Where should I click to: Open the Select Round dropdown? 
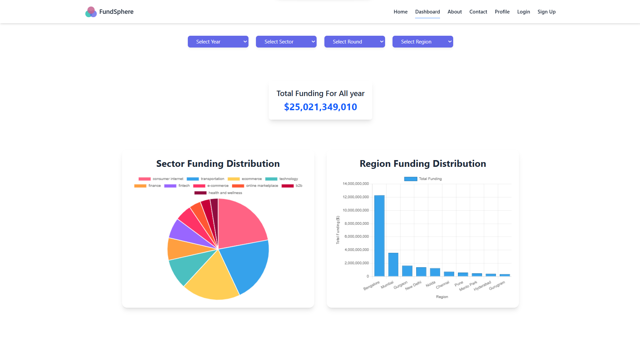click(354, 42)
